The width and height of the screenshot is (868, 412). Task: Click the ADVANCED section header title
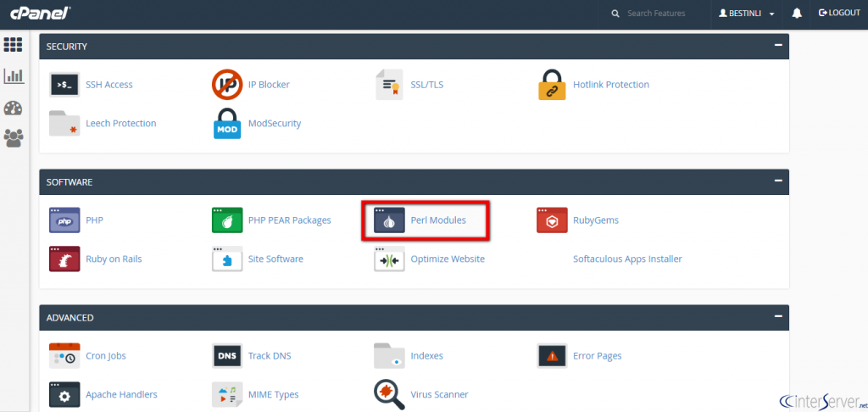click(x=70, y=318)
